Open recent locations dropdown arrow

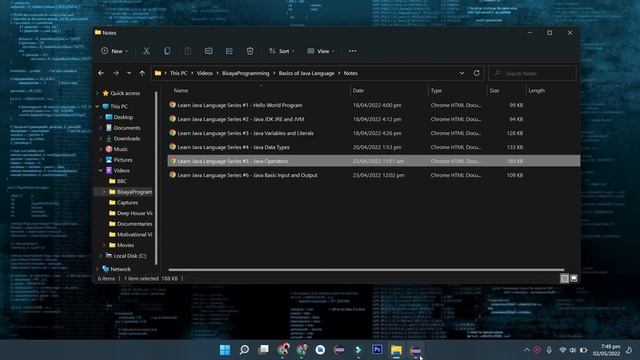click(x=129, y=73)
